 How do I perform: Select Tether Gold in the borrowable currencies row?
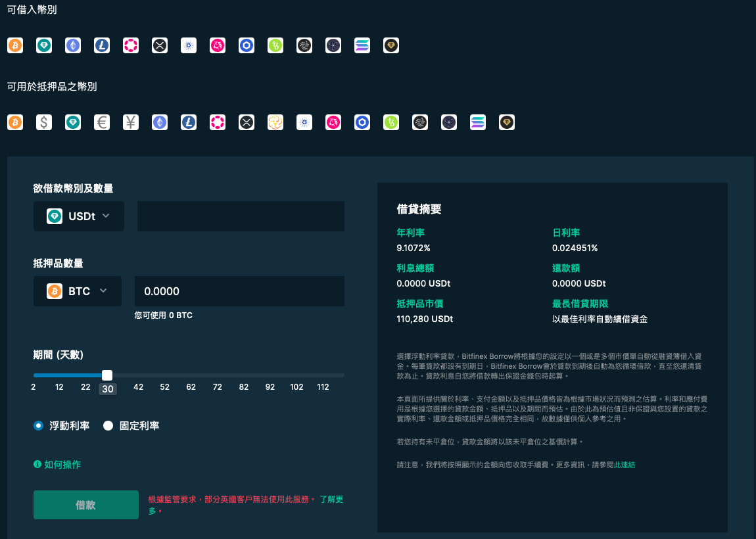[391, 45]
